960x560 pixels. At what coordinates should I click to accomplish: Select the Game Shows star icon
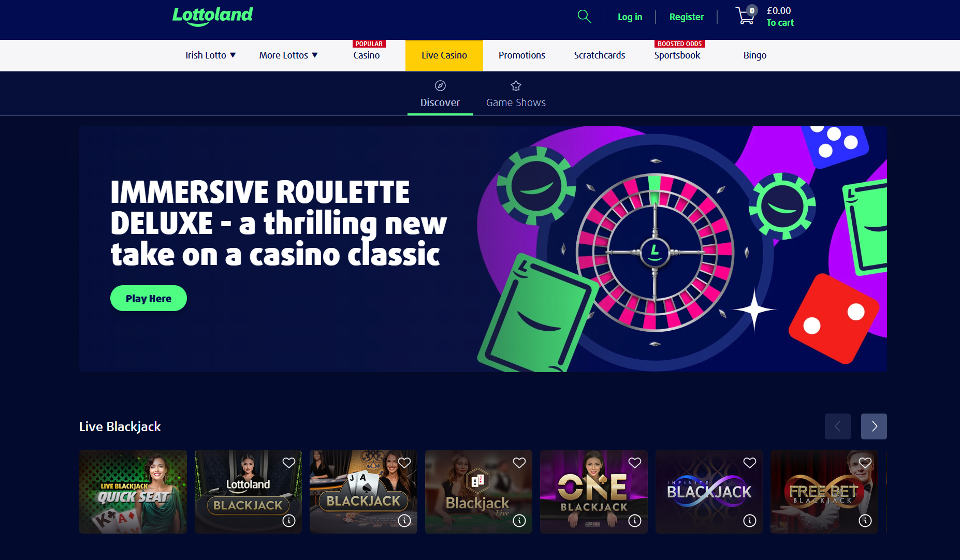click(x=516, y=86)
